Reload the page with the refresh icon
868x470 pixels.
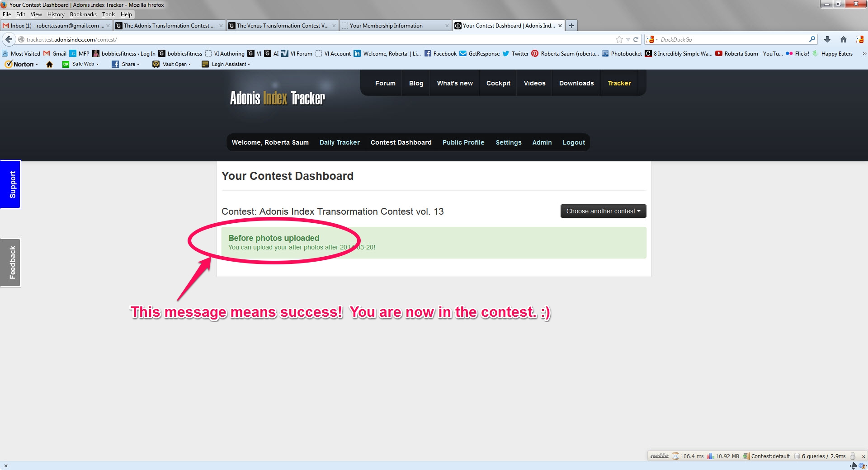click(x=636, y=39)
